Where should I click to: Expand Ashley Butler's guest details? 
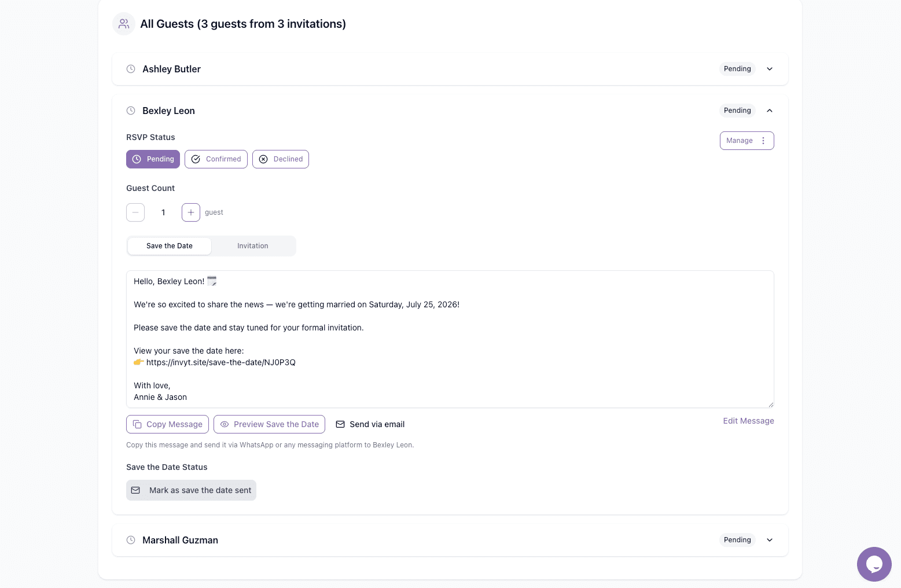tap(770, 69)
